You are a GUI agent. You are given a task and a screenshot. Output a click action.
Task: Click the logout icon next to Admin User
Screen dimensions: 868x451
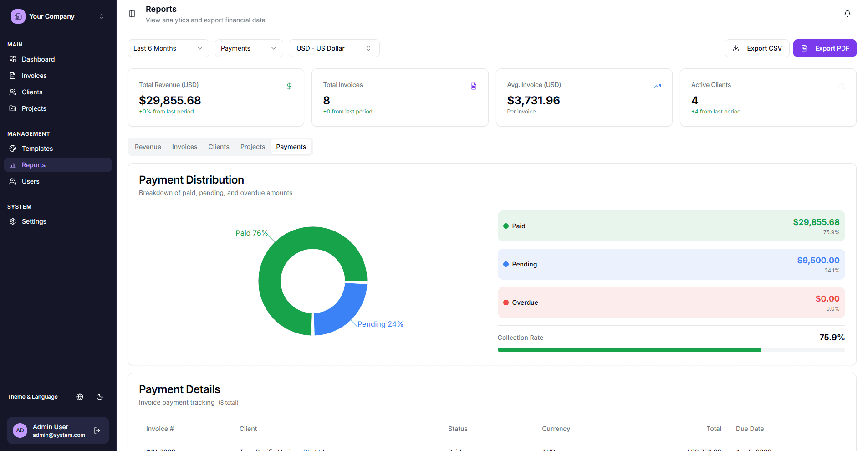[x=97, y=430]
